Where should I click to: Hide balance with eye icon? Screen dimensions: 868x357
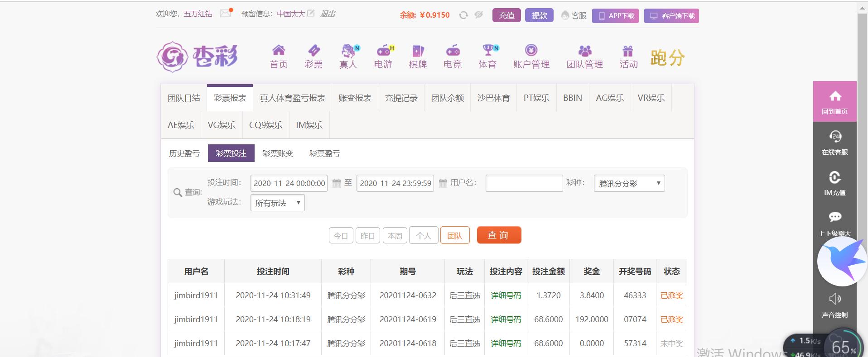pyautogui.click(x=478, y=15)
